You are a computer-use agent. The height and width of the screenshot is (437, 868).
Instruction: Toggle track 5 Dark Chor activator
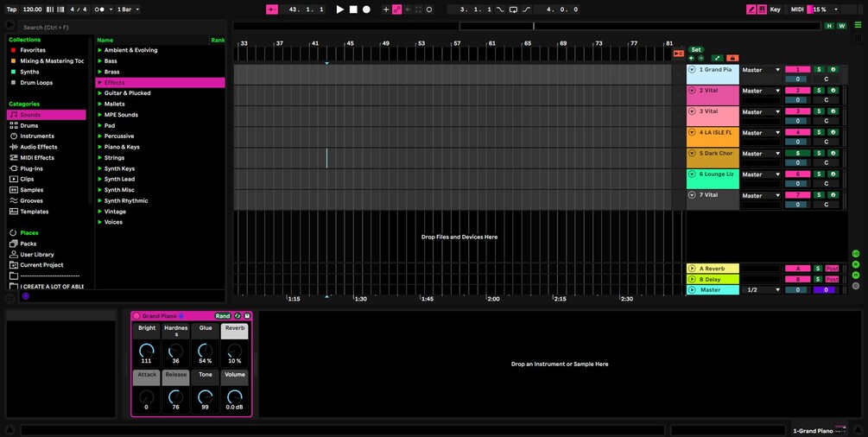click(x=797, y=154)
